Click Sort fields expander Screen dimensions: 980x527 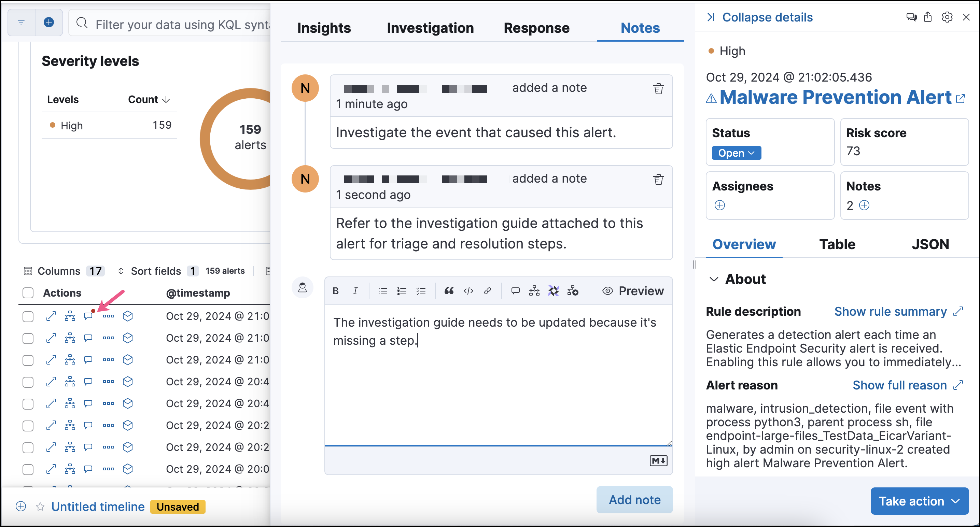(x=156, y=271)
